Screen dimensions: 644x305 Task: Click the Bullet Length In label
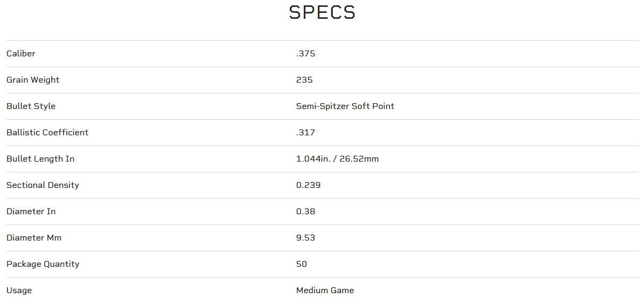40,159
